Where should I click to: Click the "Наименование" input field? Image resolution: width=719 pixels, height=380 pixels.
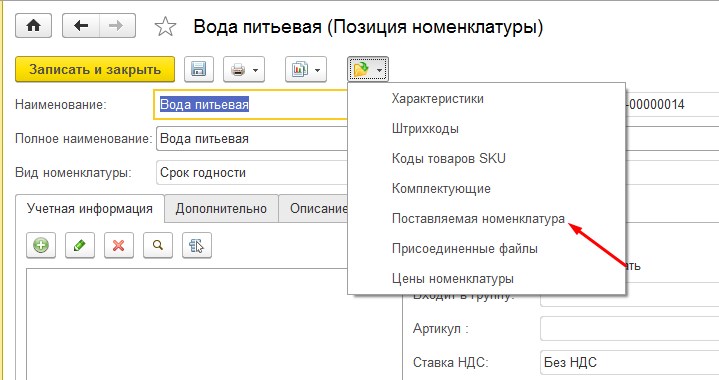251,105
